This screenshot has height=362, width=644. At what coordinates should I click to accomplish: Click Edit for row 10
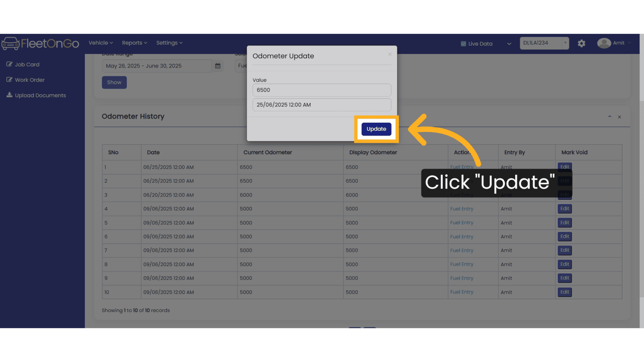click(565, 292)
